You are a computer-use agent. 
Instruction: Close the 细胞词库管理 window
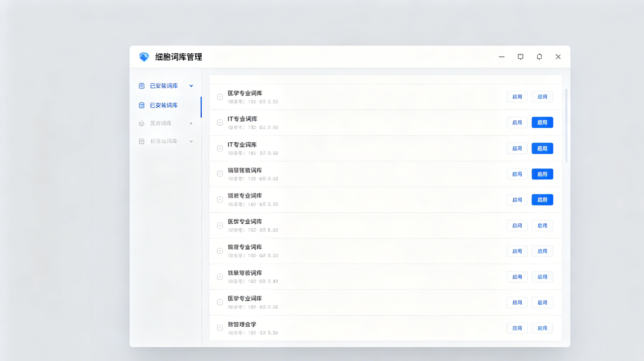(x=558, y=57)
